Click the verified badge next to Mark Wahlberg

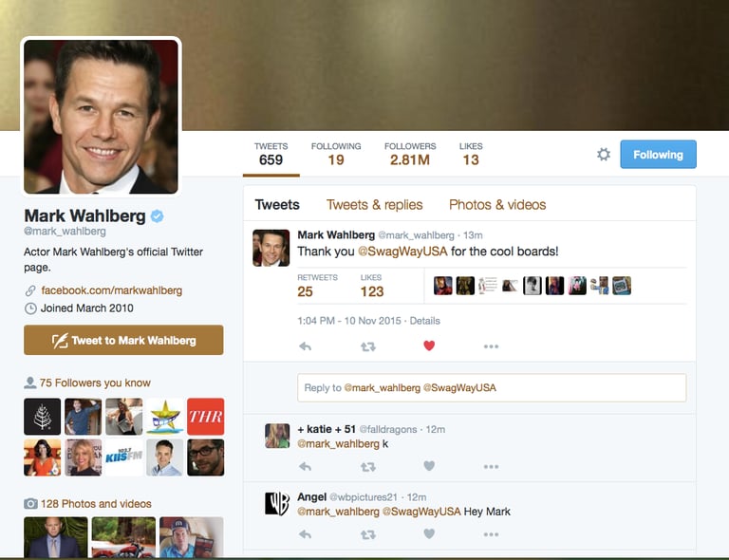point(158,216)
